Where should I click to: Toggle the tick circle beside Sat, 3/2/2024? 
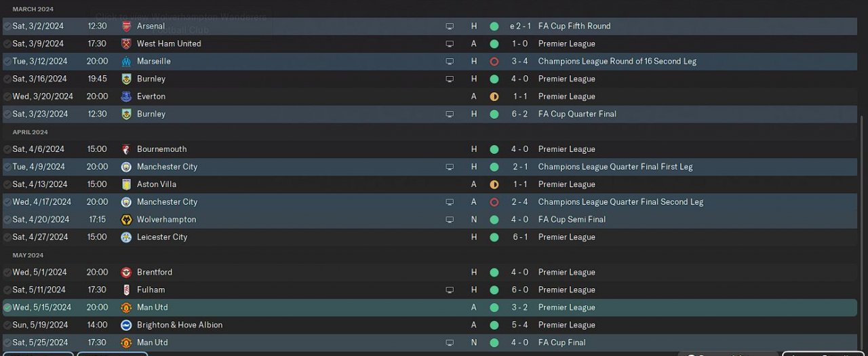[7, 26]
